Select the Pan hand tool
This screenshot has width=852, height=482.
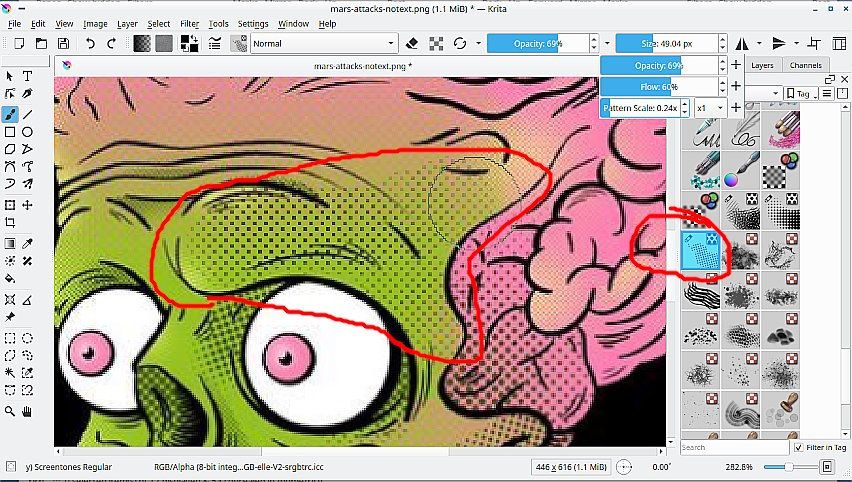[27, 411]
